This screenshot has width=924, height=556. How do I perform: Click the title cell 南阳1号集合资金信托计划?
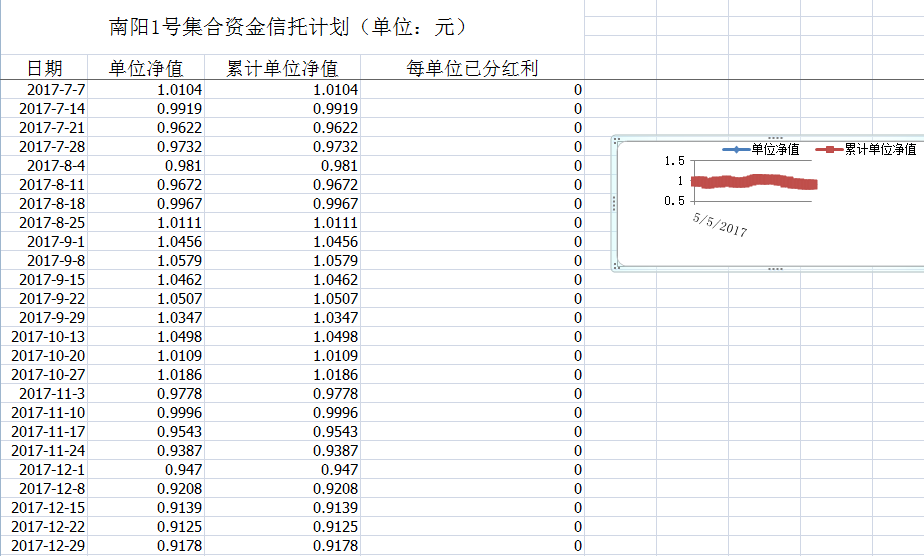pyautogui.click(x=290, y=27)
